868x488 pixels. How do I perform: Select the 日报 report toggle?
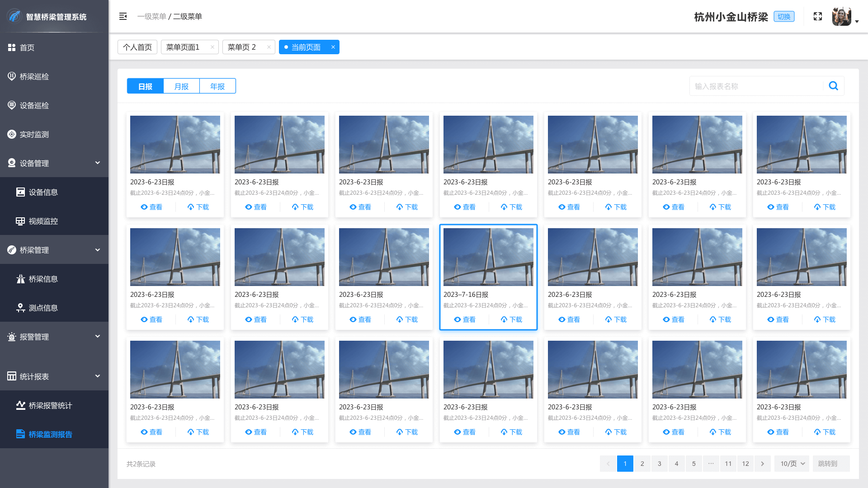145,86
